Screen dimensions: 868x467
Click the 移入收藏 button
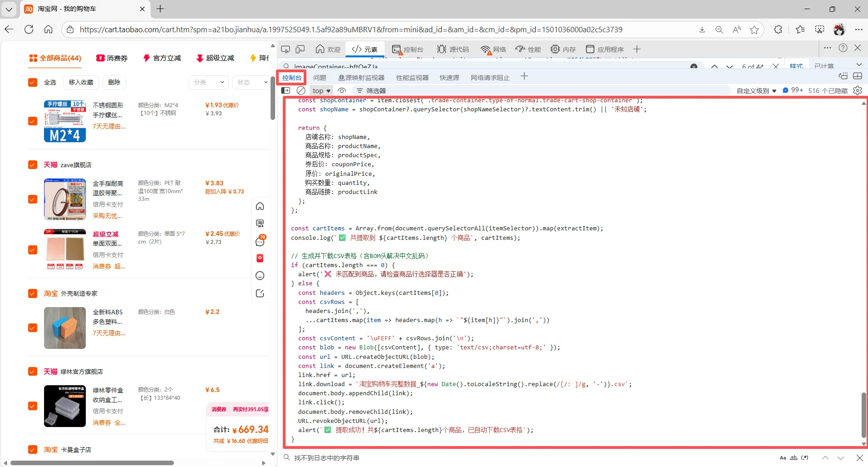81,82
